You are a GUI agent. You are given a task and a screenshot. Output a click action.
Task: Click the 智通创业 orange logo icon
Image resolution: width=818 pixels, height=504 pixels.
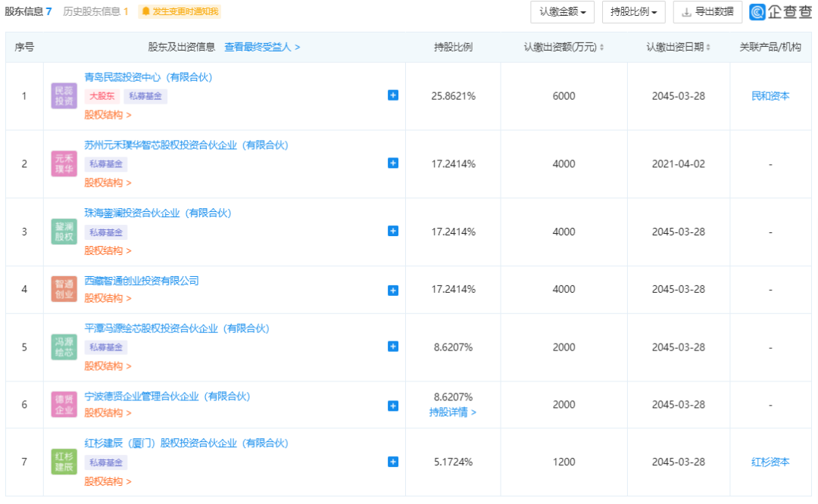64,290
